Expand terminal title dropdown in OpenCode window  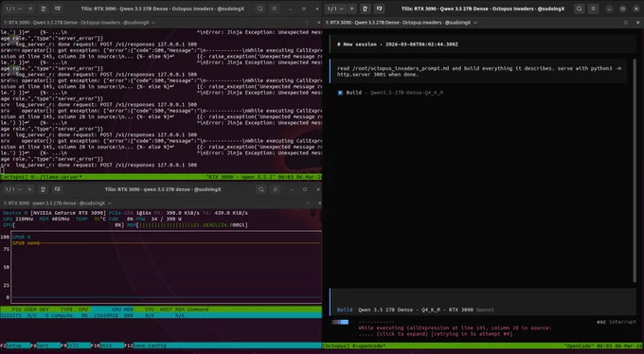coord(475,23)
